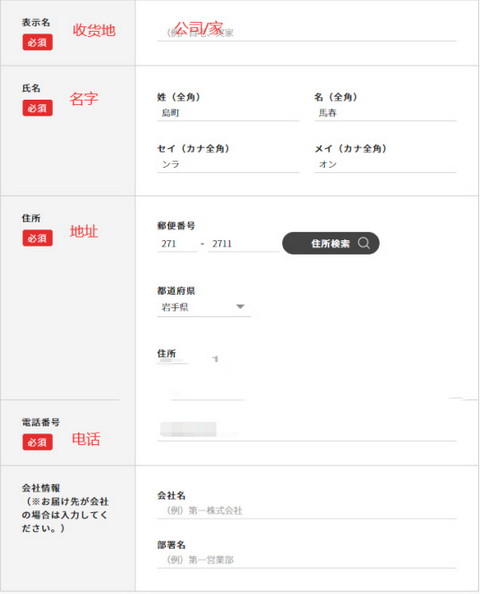Click the 会社情報 section label
480x594 pixels.
click(41, 488)
